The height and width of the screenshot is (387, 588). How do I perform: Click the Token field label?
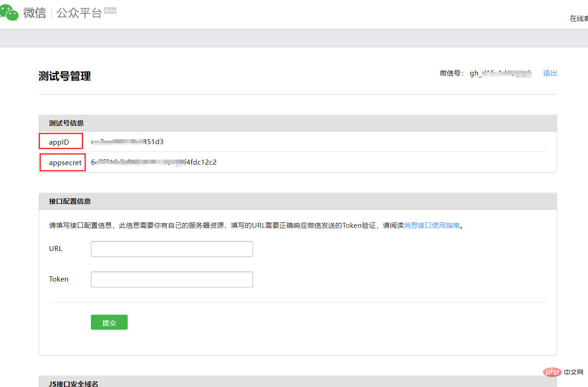(x=59, y=279)
